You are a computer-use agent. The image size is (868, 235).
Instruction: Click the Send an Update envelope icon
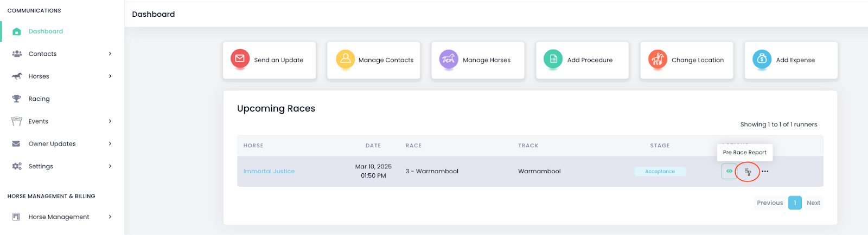pos(240,58)
